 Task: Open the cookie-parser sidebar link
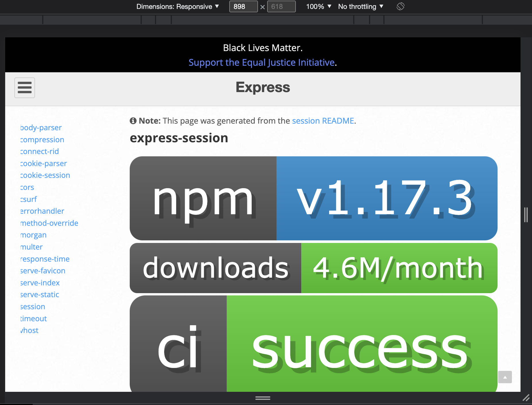pyautogui.click(x=43, y=163)
